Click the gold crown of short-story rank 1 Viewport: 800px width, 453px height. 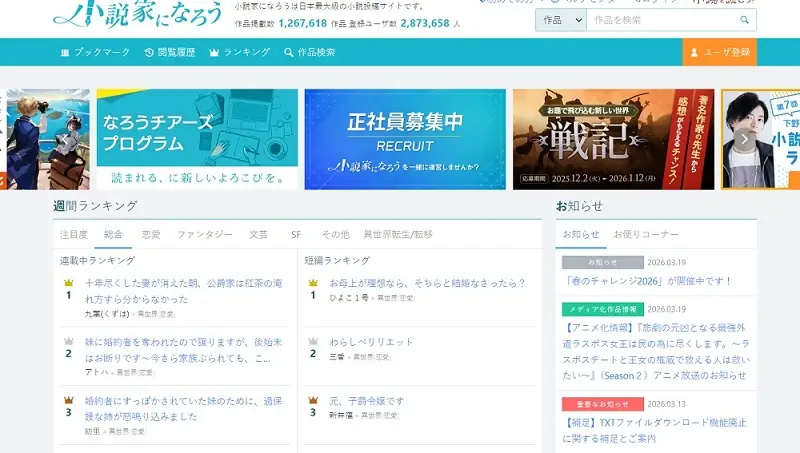[313, 283]
